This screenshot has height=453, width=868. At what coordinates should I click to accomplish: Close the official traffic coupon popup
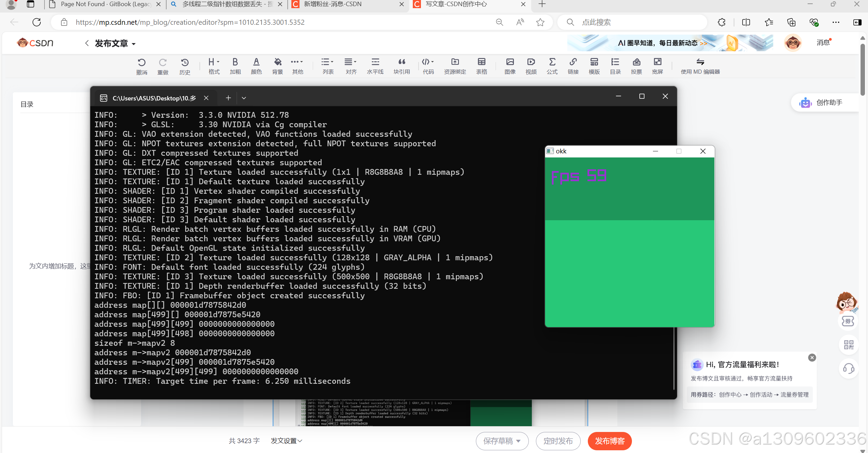812,357
